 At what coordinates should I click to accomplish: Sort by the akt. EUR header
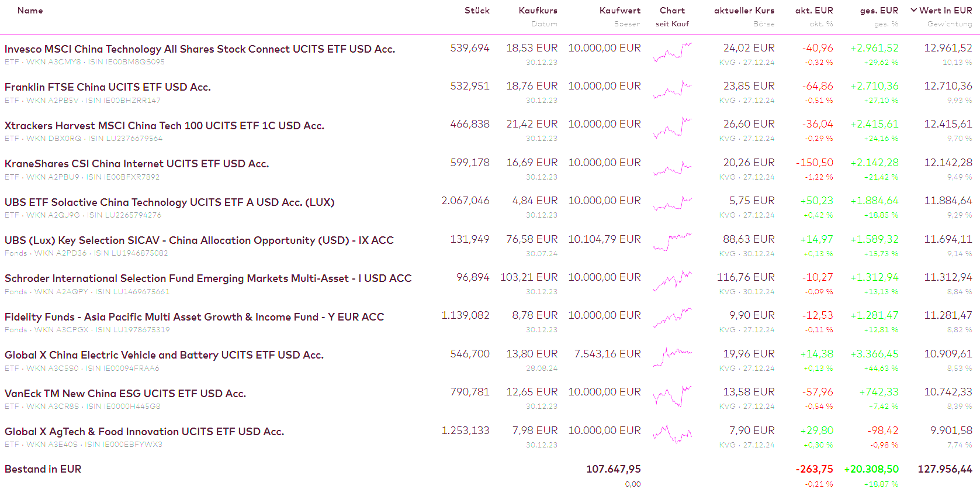coord(814,11)
